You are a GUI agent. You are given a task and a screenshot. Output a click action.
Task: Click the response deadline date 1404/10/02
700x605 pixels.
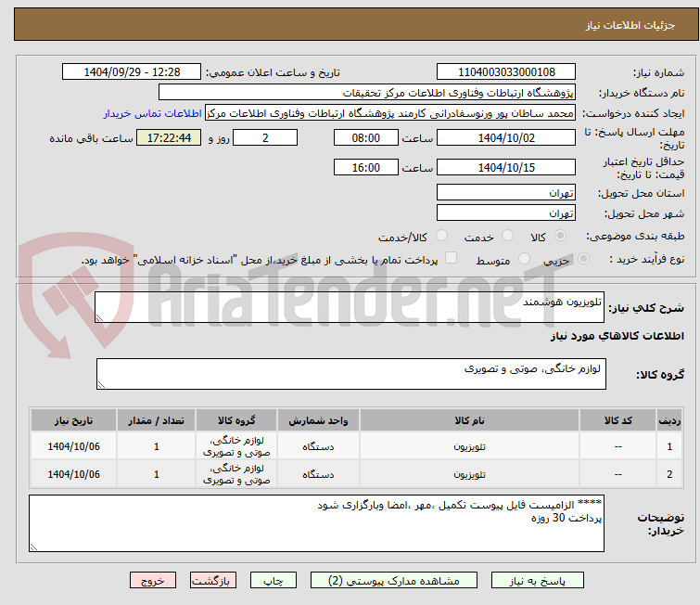point(506,137)
